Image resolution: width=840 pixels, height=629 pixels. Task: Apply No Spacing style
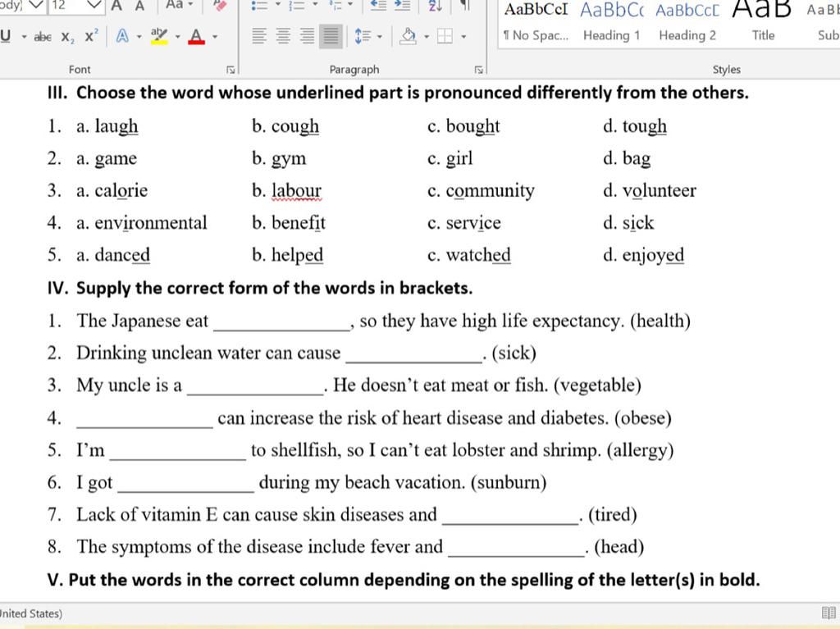click(x=536, y=21)
